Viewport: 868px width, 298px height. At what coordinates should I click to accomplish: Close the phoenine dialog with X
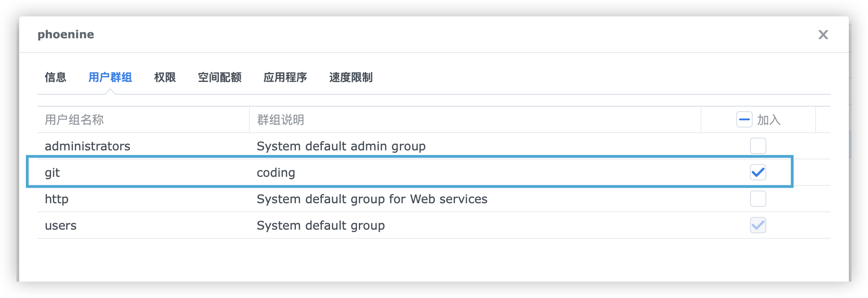[823, 35]
